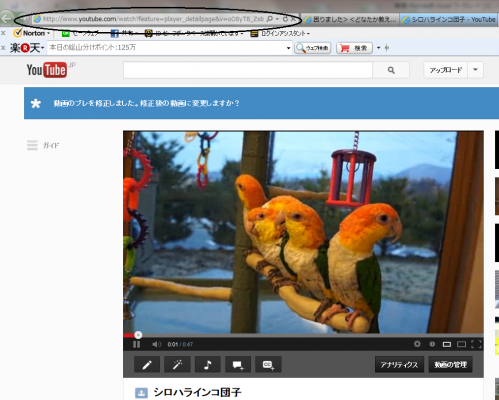Click the shopping cart 検索 button
This screenshot has width=499, height=400.
coord(354,48)
